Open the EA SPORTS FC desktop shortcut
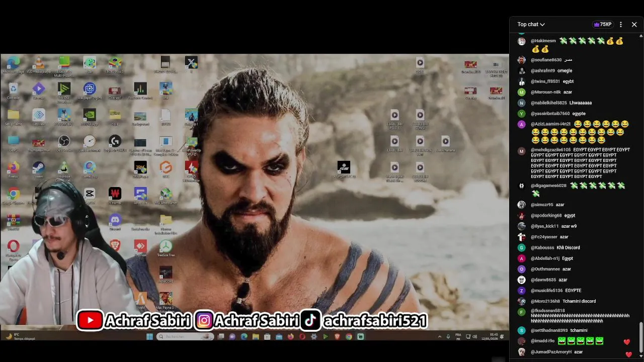Image resolution: width=644 pixels, height=362 pixels. click(x=344, y=169)
